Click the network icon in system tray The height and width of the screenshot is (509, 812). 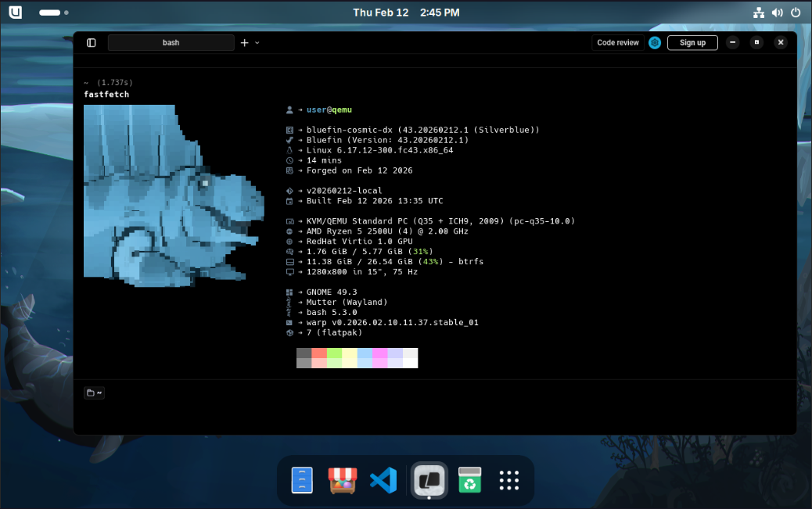(759, 13)
